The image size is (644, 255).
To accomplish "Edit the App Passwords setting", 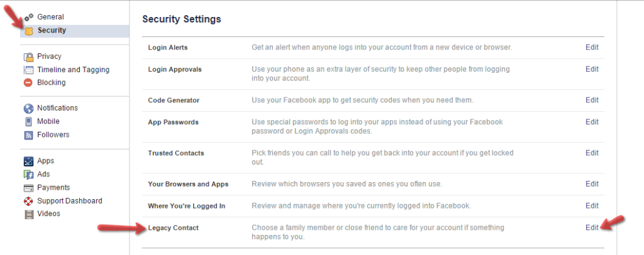I will 592,122.
